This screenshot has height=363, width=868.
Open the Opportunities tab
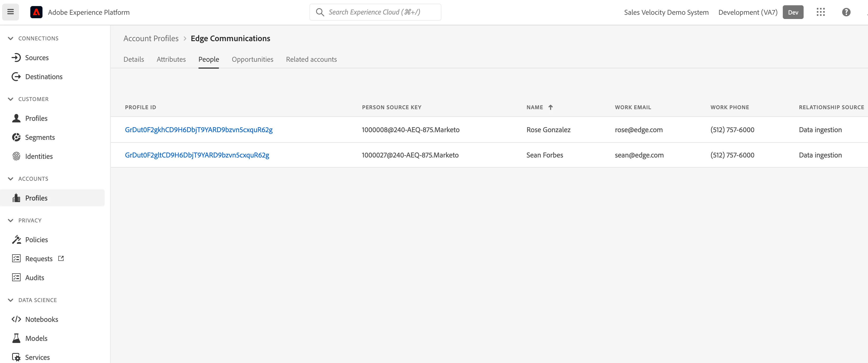click(252, 59)
